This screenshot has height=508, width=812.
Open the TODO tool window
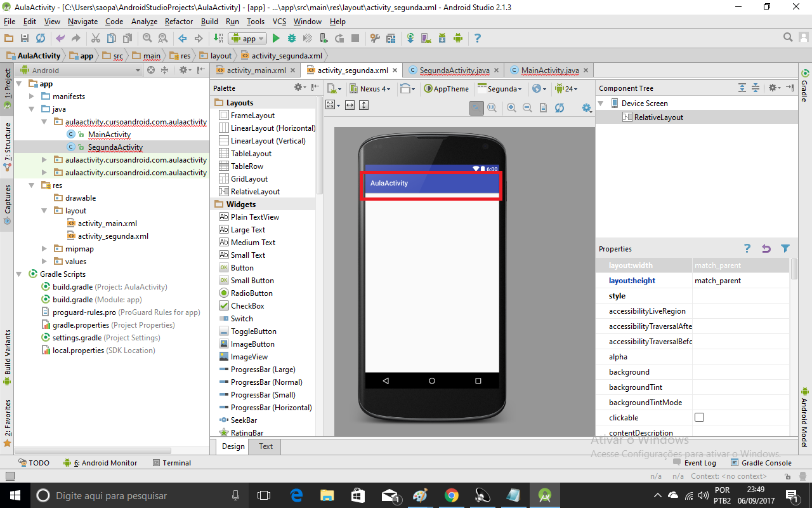34,463
